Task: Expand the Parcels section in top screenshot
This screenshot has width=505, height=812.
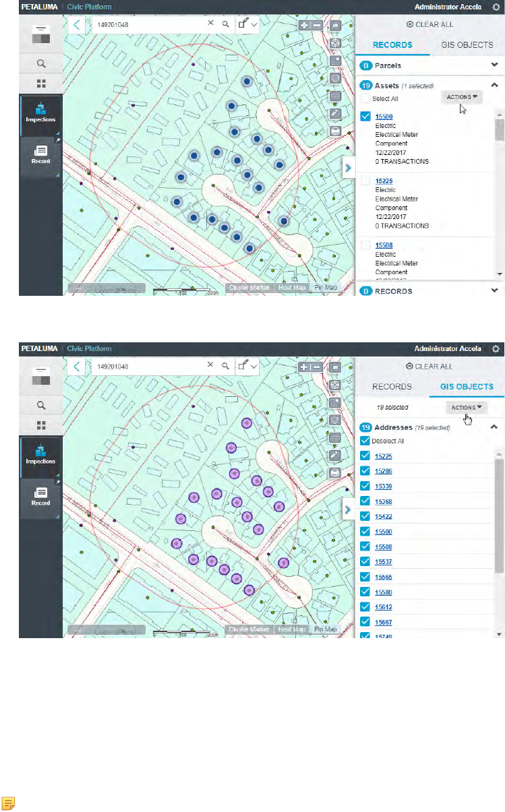Action: [494, 65]
